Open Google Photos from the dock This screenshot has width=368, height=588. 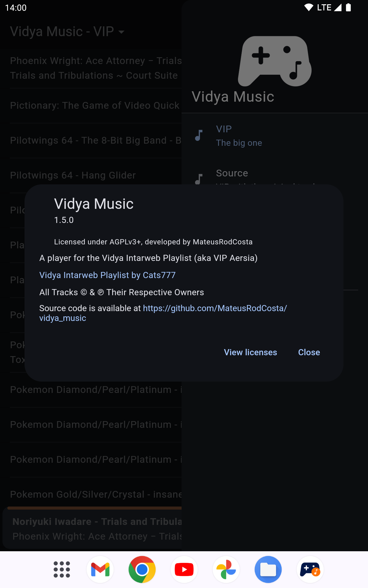(226, 570)
